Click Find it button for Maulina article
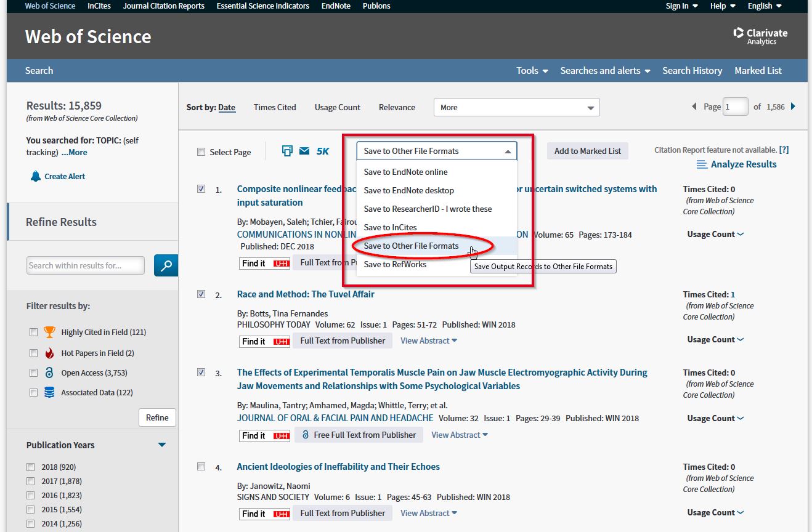Viewport: 812px width, 532px height. (x=265, y=435)
